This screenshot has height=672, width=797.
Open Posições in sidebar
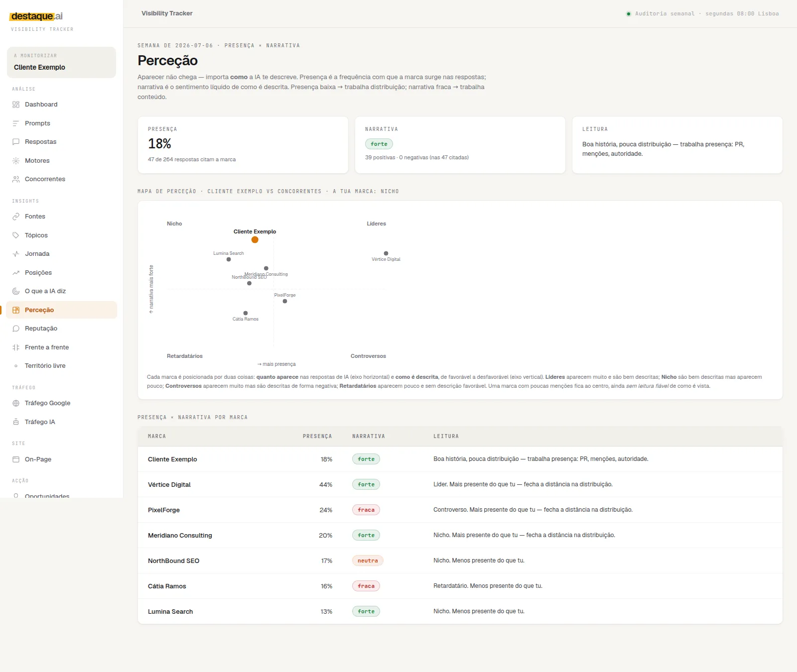tap(62, 273)
